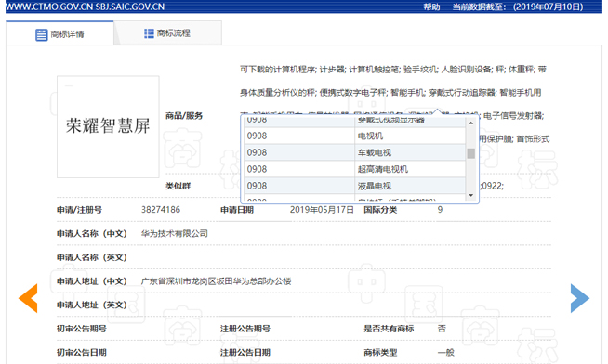Select the 液晶电视 row in the popup
This screenshot has height=364, width=608.
tap(355, 186)
